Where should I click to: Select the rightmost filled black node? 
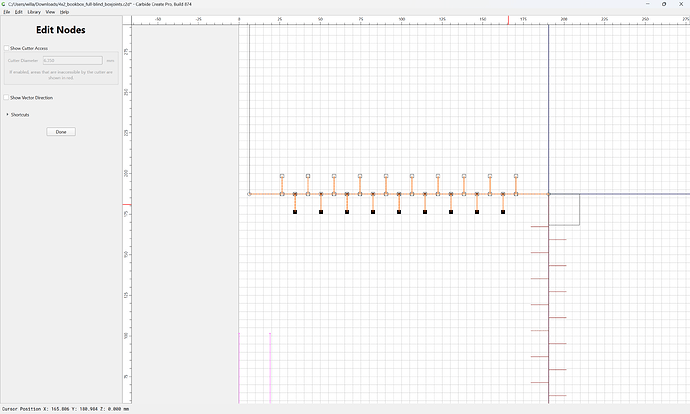[x=503, y=212]
